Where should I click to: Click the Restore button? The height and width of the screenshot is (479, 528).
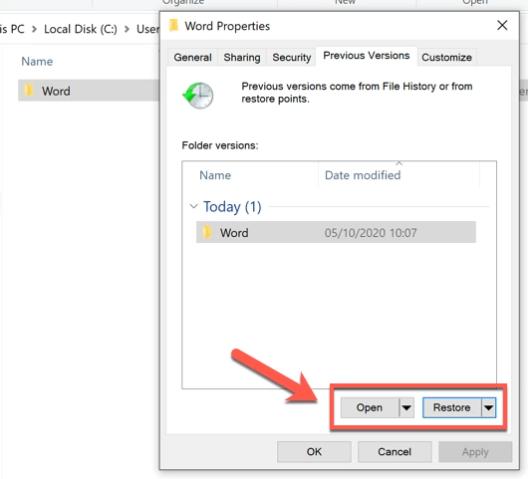point(452,408)
